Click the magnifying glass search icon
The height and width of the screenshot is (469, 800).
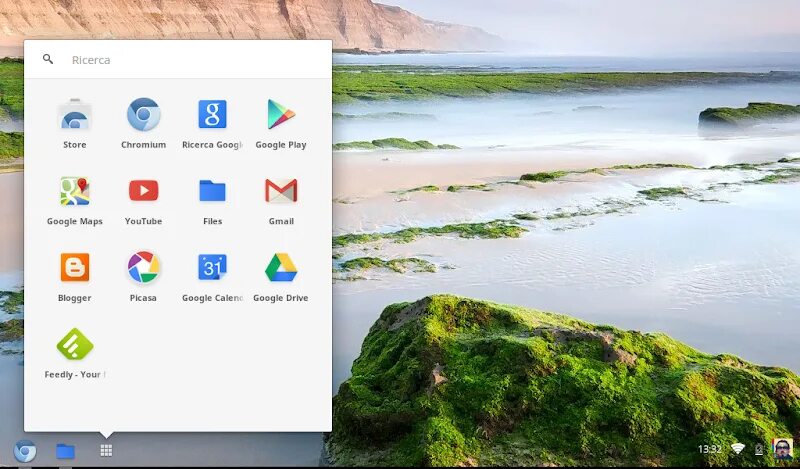(48, 59)
